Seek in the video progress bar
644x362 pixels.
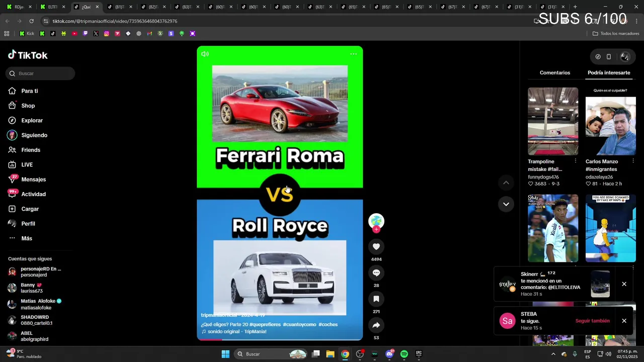280,339
